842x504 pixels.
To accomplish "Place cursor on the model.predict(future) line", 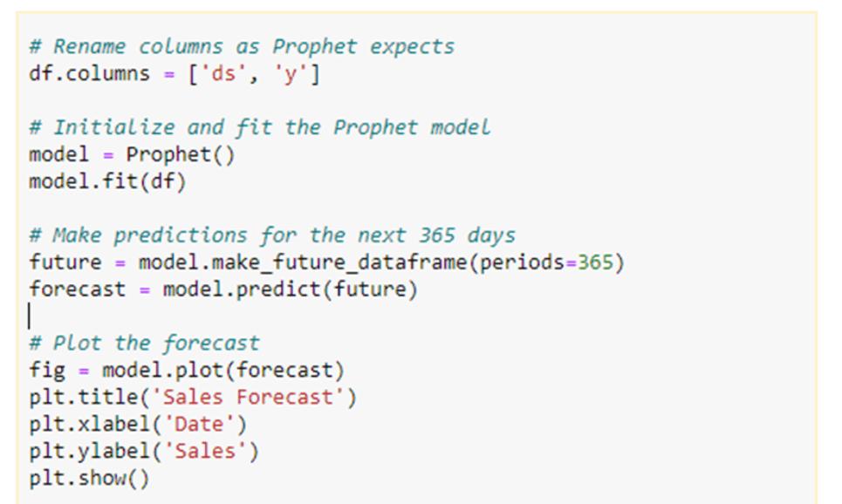I will 290,289.
